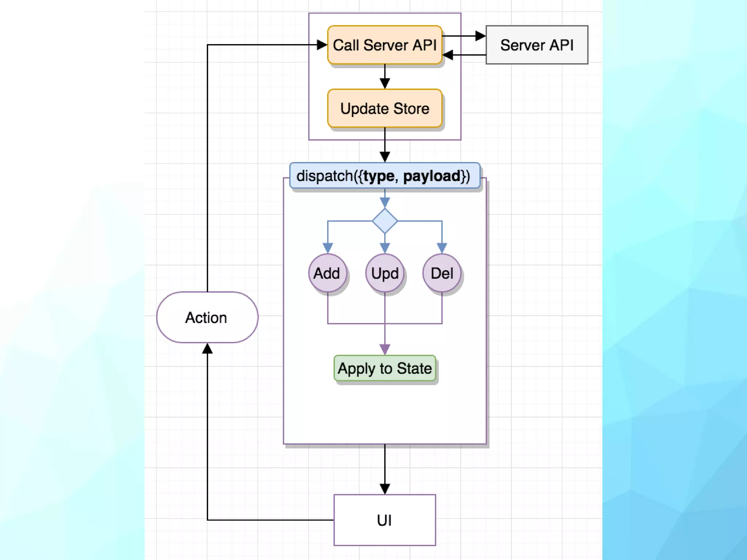Select the Call Server API box
This screenshot has width=747, height=560.
(384, 45)
